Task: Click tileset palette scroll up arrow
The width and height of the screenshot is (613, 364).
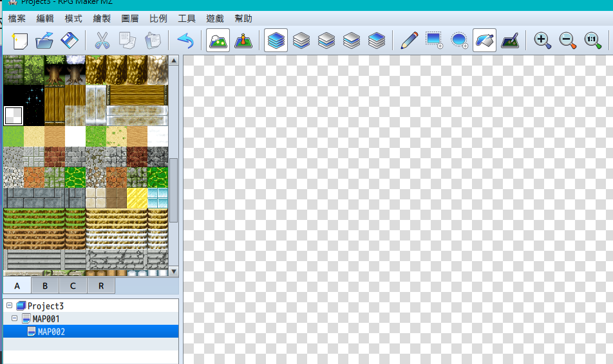Action: (x=174, y=60)
